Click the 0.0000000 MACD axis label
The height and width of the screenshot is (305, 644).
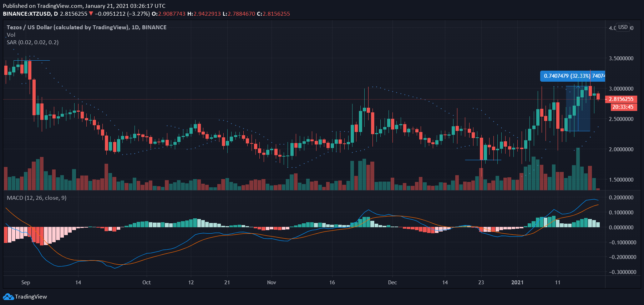[621, 227]
